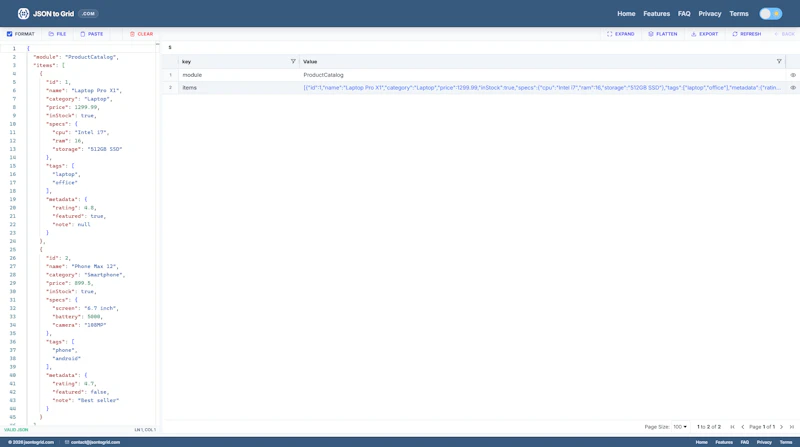
Task: Select the items key cell
Action: coord(239,88)
